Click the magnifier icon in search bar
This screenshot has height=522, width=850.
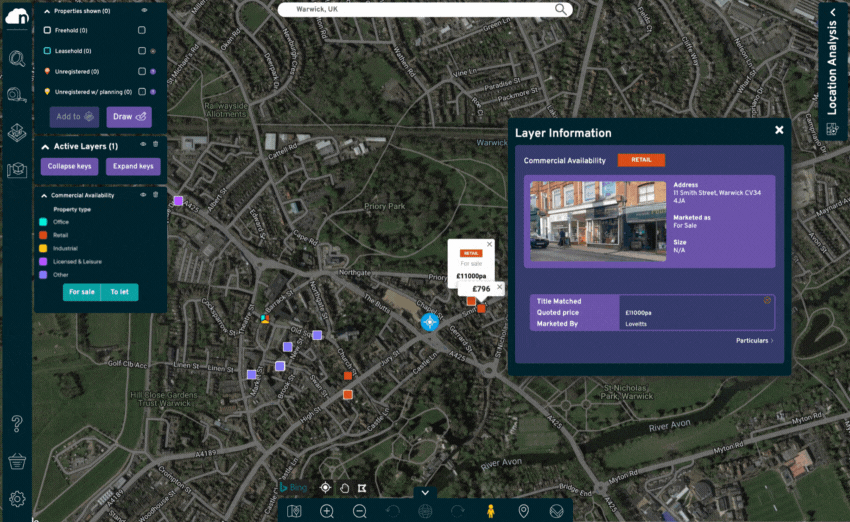(561, 9)
